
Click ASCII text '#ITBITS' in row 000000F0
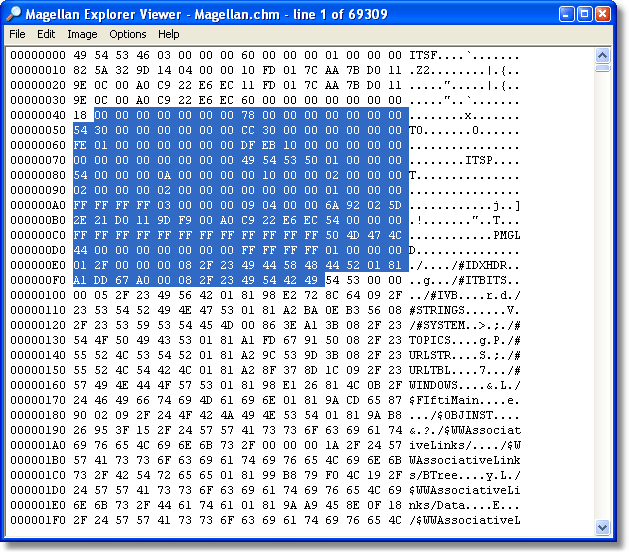[x=482, y=280]
